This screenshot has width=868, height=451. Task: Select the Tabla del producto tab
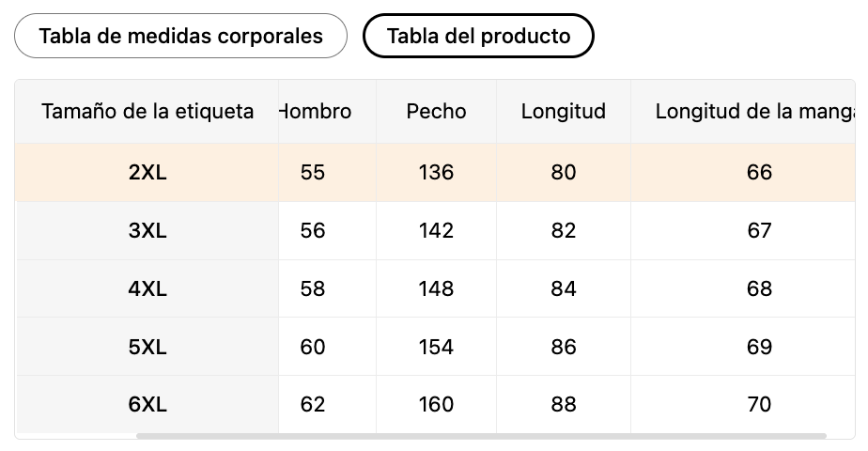point(478,36)
